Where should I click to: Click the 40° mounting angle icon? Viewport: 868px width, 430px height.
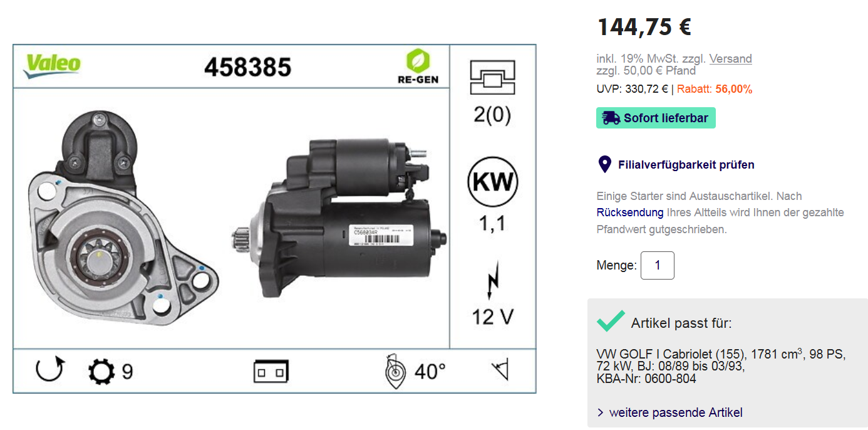pyautogui.click(x=396, y=371)
